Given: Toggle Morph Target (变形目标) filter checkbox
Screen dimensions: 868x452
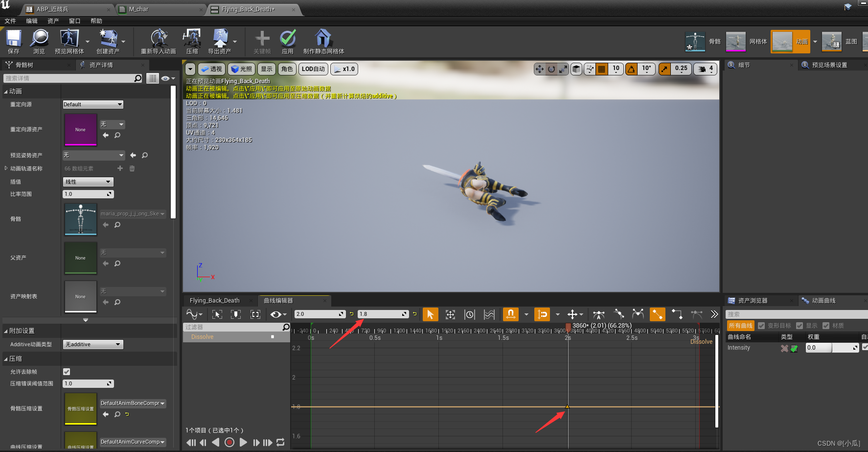Looking at the screenshot, I should (761, 326).
